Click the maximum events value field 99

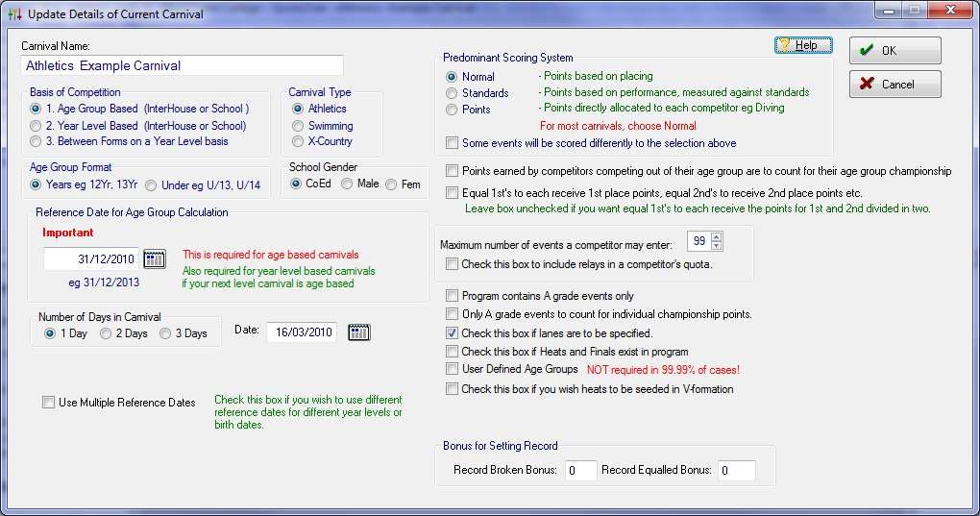point(698,241)
